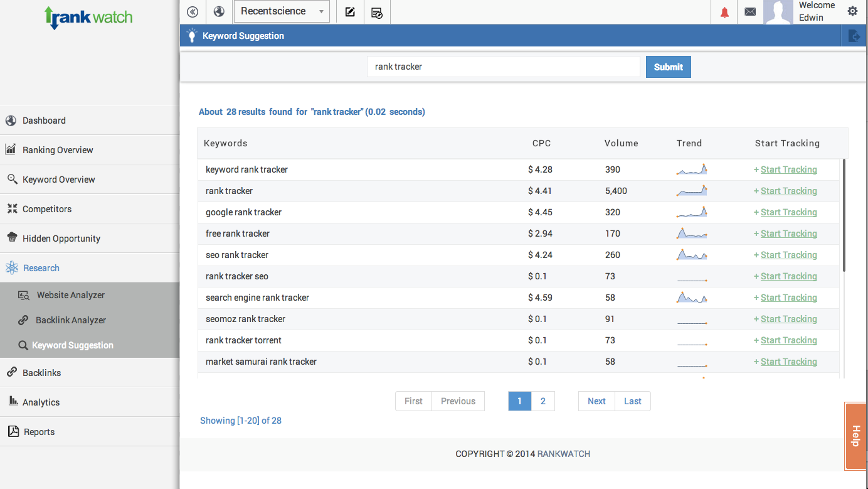Image resolution: width=868 pixels, height=489 pixels.
Task: Click the Previous pagination button
Action: (458, 401)
